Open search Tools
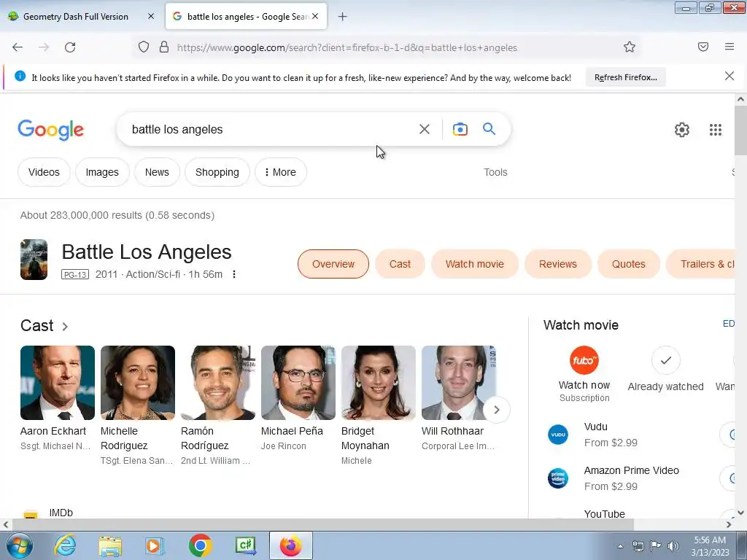747x560 pixels. [495, 172]
